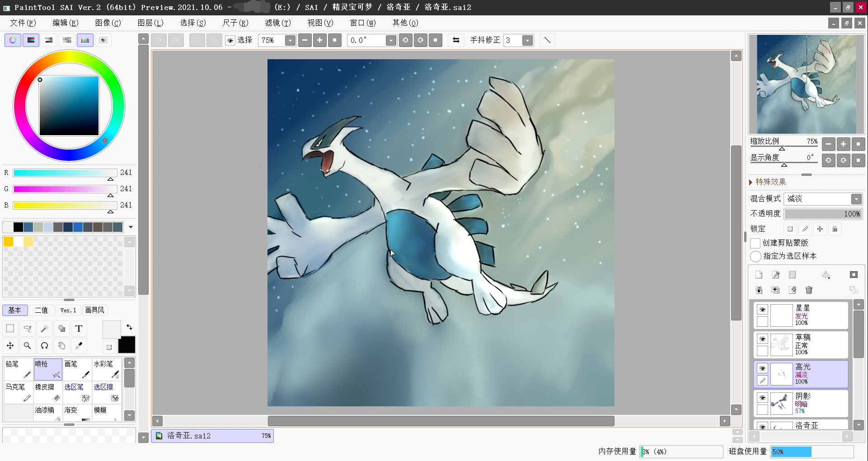This screenshot has height=461, width=868.
Task: Open the 图层 menu
Action: (x=150, y=23)
